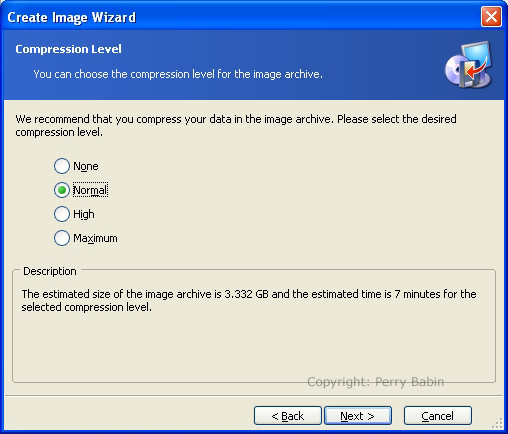The image size is (508, 434).
Task: Click the Copyright Perry Babin watermark
Action: [x=375, y=382]
